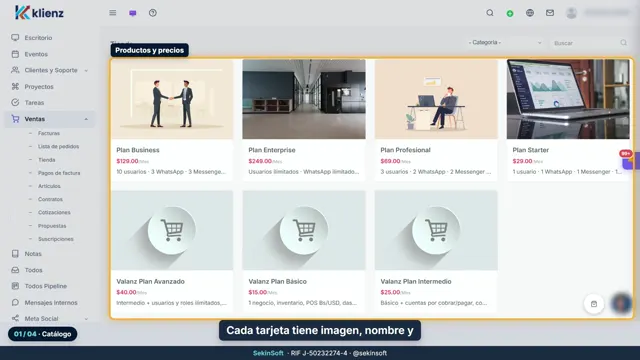Click the Valanz Plan Avanzado title
Image resolution: width=640 pixels, height=360 pixels.
(x=151, y=281)
